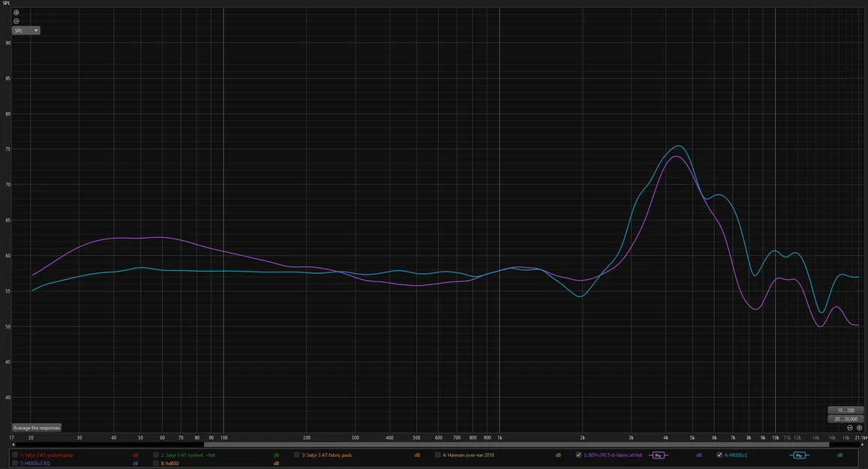Image resolution: width=868 pixels, height=469 pixels.
Task: Zoom in the horizontal frequency axis
Action: click(x=859, y=428)
